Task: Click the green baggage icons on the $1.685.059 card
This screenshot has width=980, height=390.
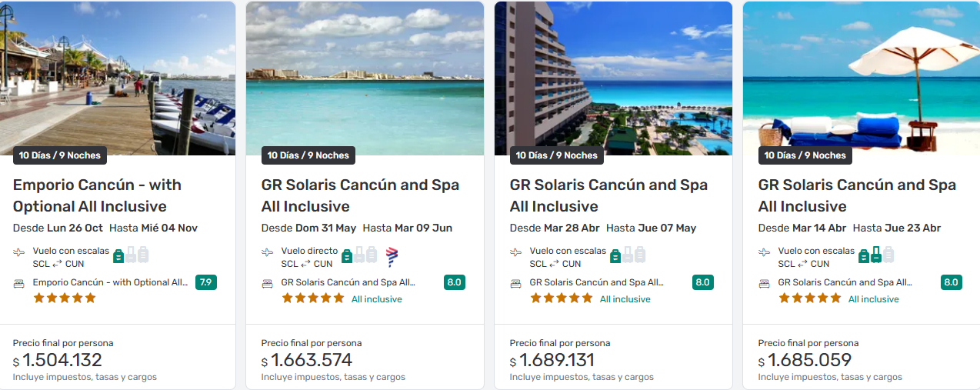Action: tap(870, 255)
